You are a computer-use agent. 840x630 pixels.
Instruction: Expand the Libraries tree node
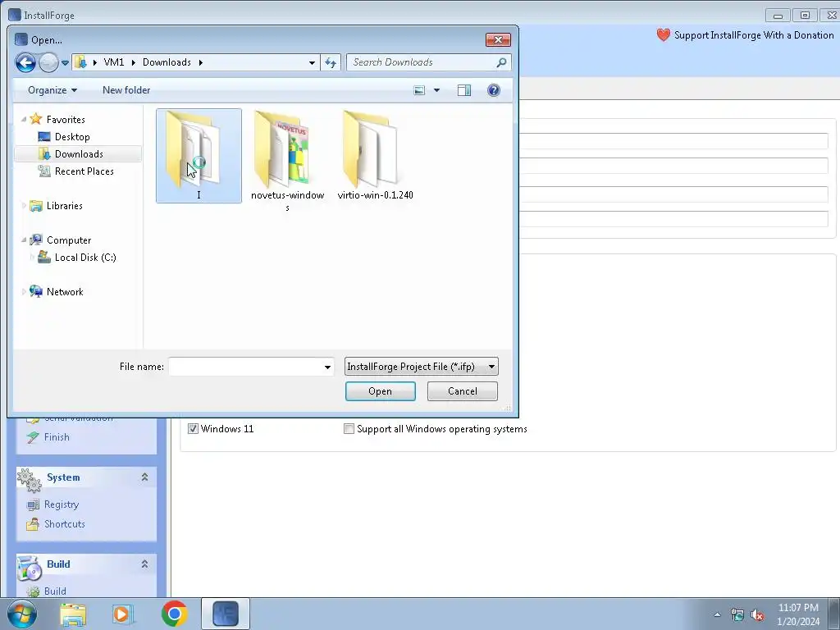24,206
